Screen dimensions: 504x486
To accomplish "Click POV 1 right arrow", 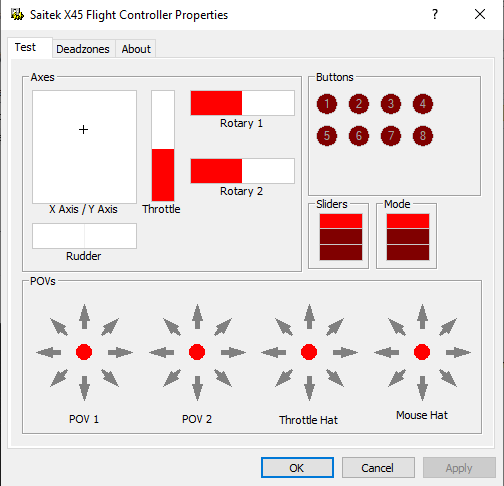I will (x=120, y=352).
